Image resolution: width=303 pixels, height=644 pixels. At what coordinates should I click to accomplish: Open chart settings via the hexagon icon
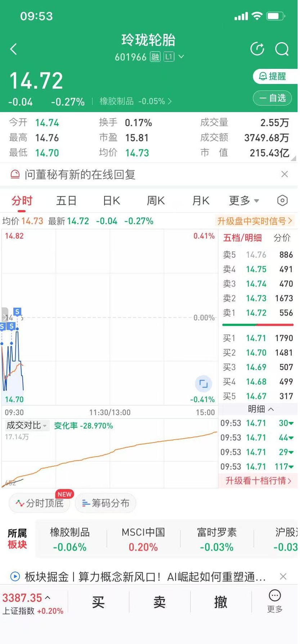click(x=282, y=201)
